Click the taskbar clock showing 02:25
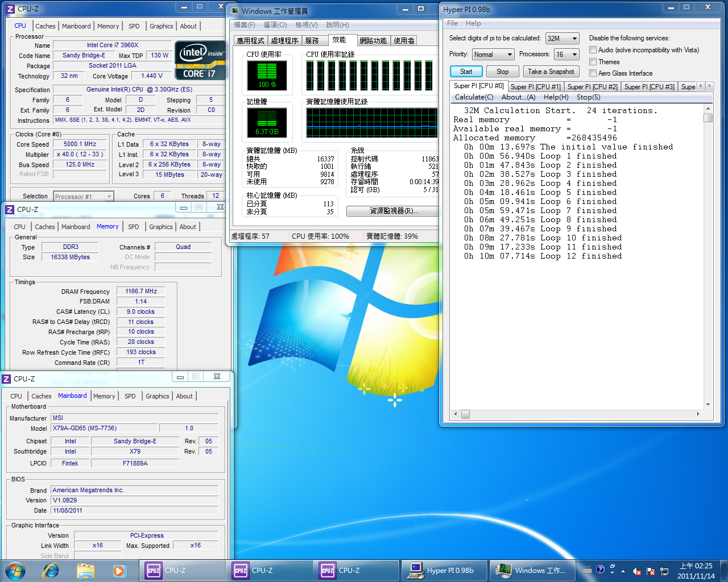 click(696, 571)
